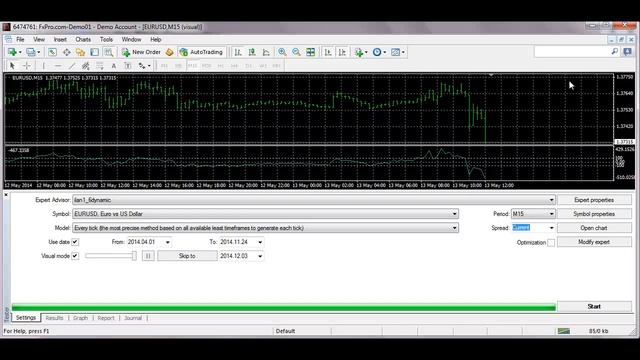This screenshot has height=360, width=640.
Task: Select the trendline drawing tool
Action: [x=72, y=66]
